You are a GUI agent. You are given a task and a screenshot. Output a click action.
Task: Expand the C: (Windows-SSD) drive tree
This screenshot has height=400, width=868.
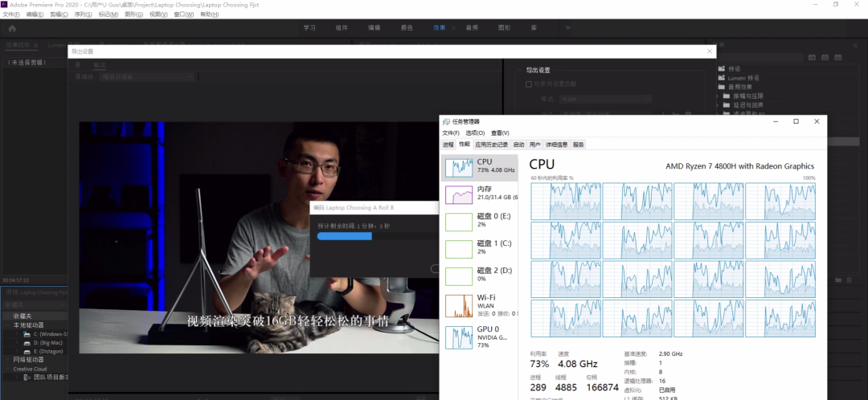[x=17, y=334]
